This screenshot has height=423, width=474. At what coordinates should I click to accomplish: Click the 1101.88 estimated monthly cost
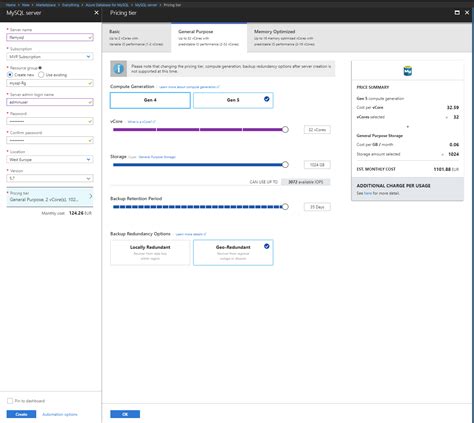coord(442,169)
